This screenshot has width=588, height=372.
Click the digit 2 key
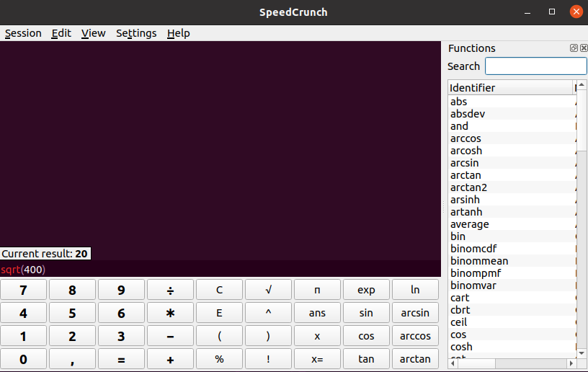point(72,336)
